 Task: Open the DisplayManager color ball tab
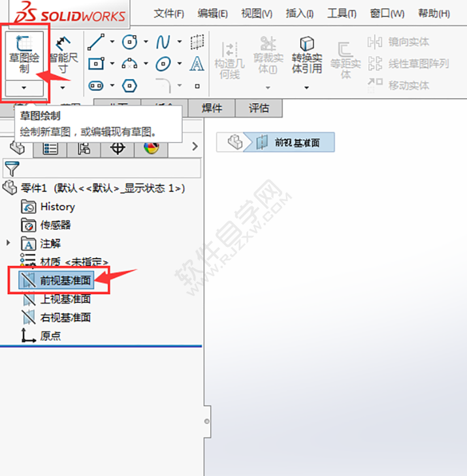tap(152, 149)
